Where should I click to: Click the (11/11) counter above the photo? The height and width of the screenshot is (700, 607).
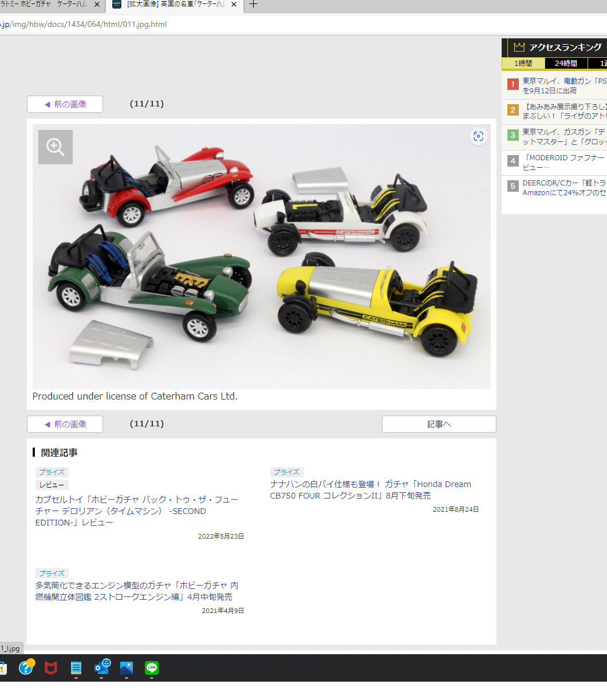[147, 104]
